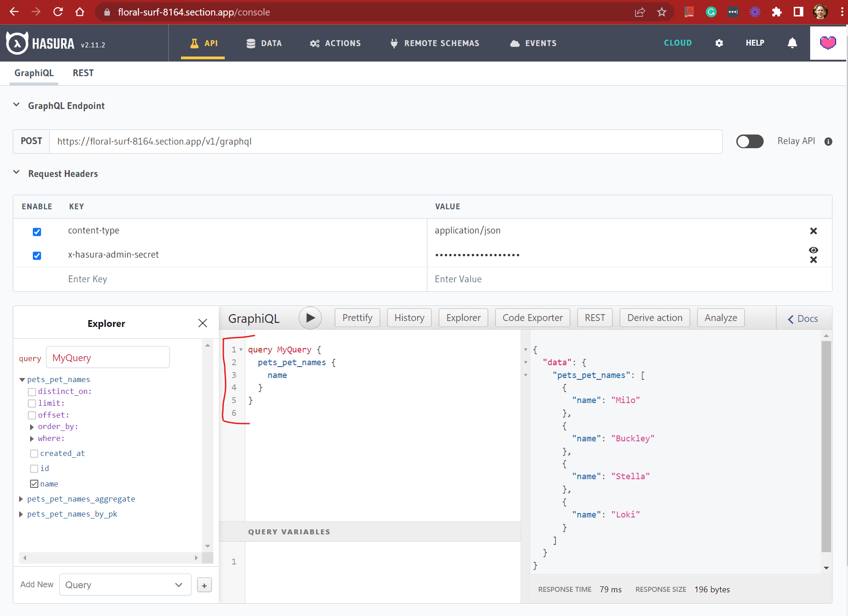Screen dimensions: 848x616
Task: Open query History
Action: (409, 318)
